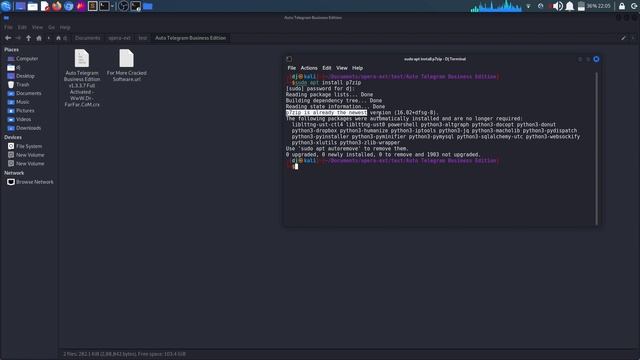Select the Documents breadcrumb
Image resolution: width=640 pixels, height=360 pixels.
87,38
